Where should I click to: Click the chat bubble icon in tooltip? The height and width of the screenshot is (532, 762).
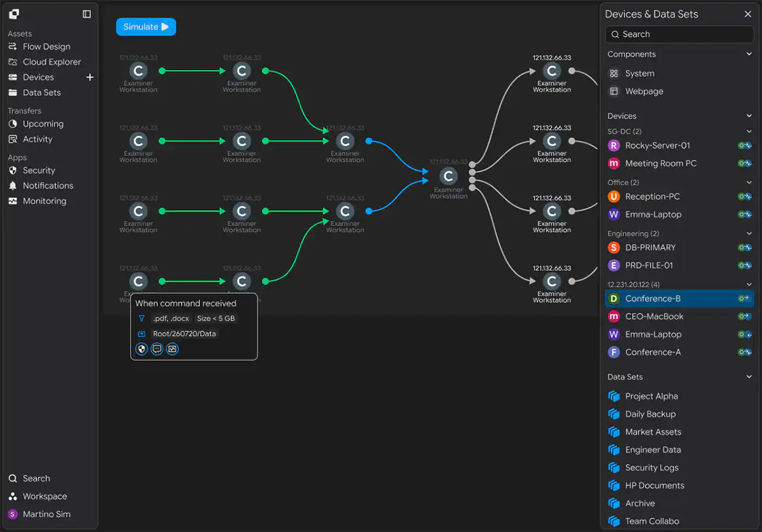pos(157,349)
